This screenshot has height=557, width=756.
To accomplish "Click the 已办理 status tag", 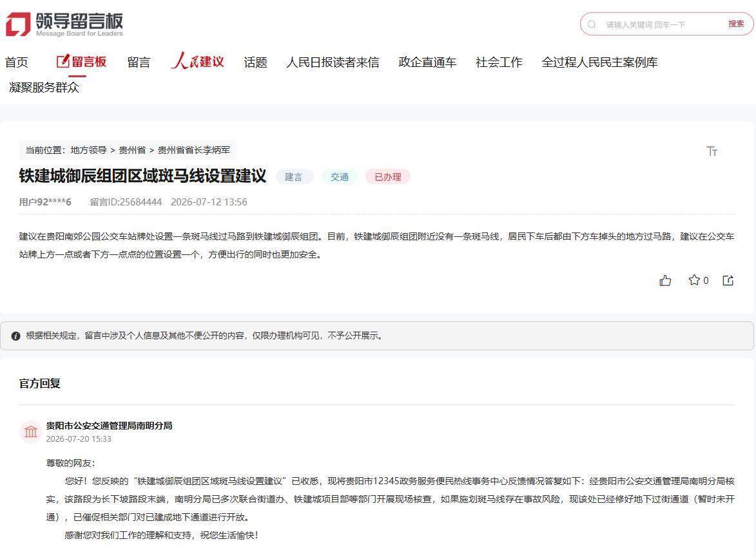I will coord(387,177).
